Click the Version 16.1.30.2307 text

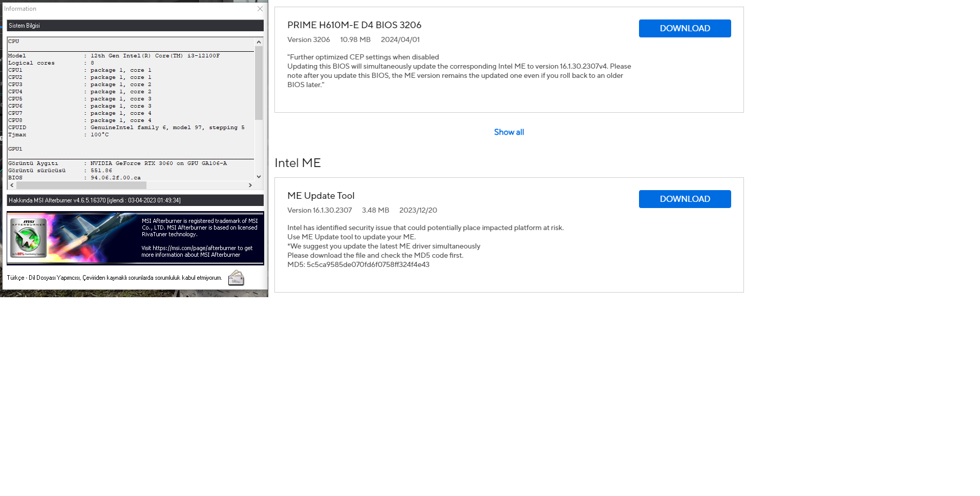point(319,210)
